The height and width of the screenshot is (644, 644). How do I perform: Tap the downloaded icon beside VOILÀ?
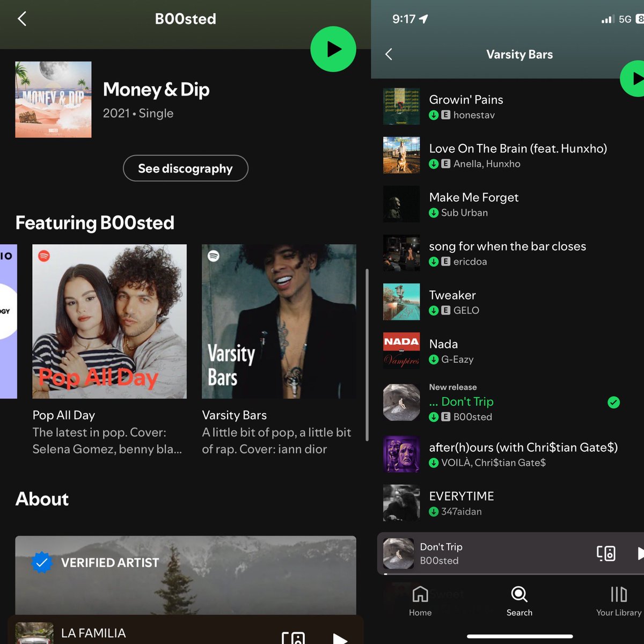coord(434,463)
